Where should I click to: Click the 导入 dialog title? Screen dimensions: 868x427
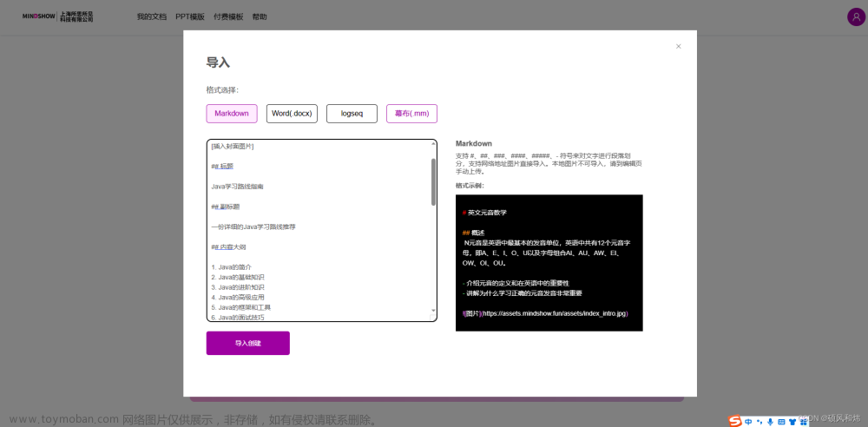pos(218,62)
